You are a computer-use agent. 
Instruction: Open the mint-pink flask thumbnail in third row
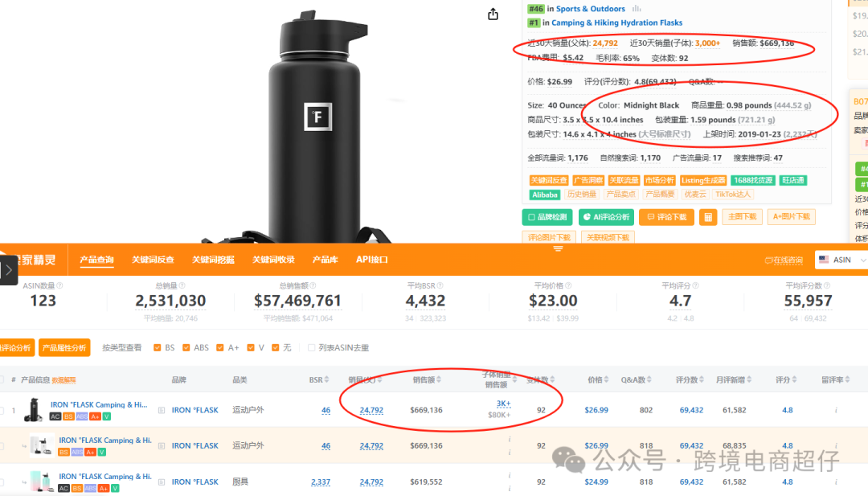[x=42, y=482]
